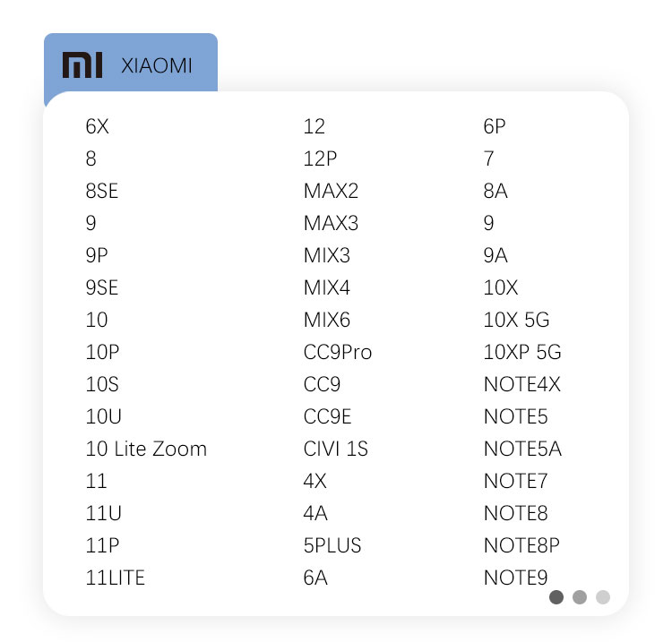This screenshot has height=642, width=672.
Task: Click the 6X model entry
Action: point(97,126)
